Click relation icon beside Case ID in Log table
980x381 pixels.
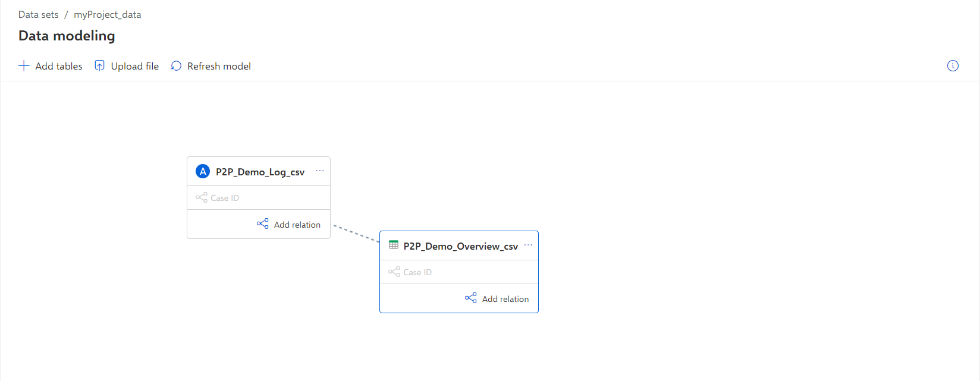pyautogui.click(x=202, y=198)
